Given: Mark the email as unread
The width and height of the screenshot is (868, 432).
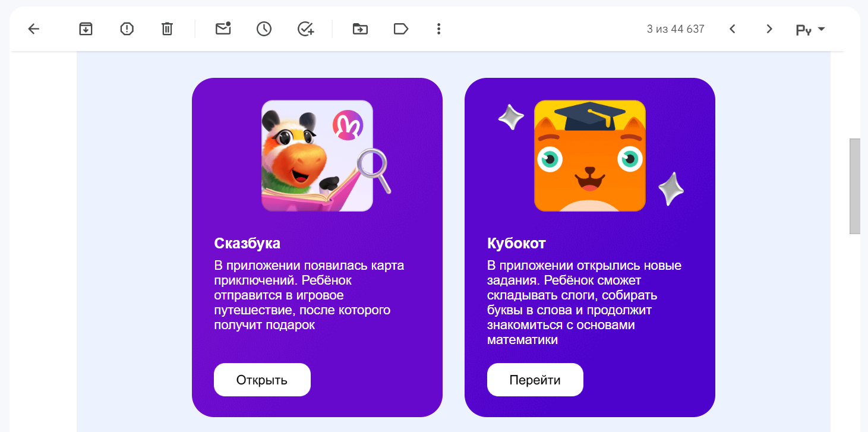Looking at the screenshot, I should pos(223,29).
